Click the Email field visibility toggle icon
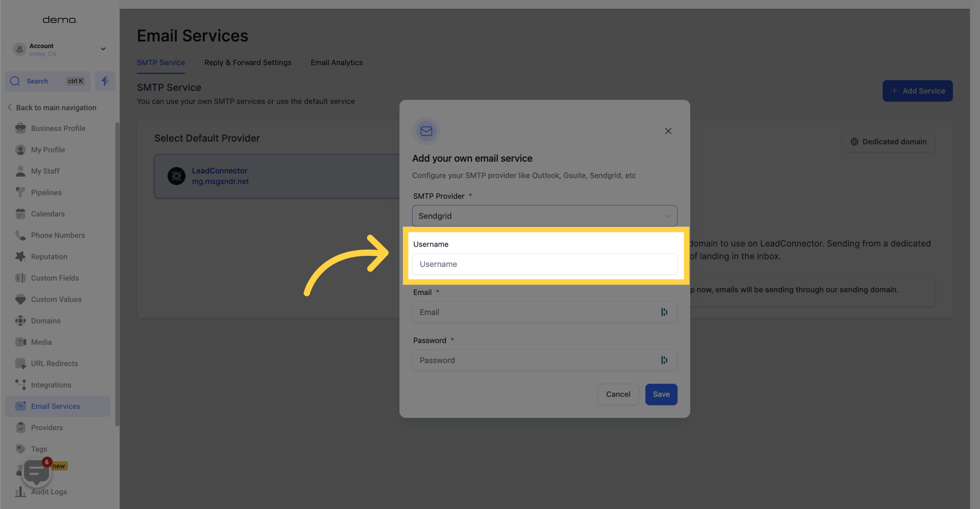 coord(664,312)
